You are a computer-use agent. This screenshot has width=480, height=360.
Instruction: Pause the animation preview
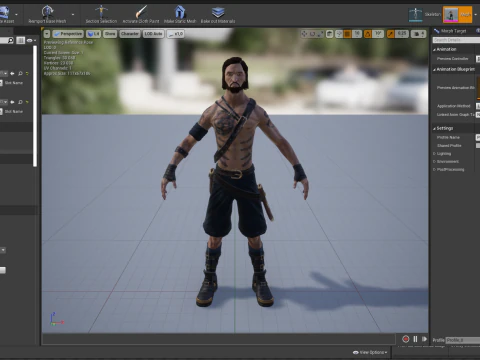(415, 339)
